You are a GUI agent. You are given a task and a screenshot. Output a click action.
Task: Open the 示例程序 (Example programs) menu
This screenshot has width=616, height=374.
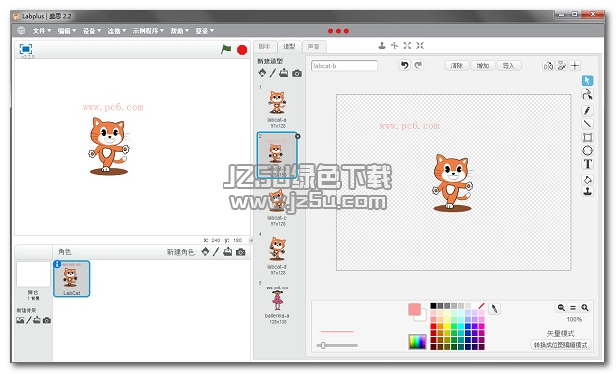(148, 31)
